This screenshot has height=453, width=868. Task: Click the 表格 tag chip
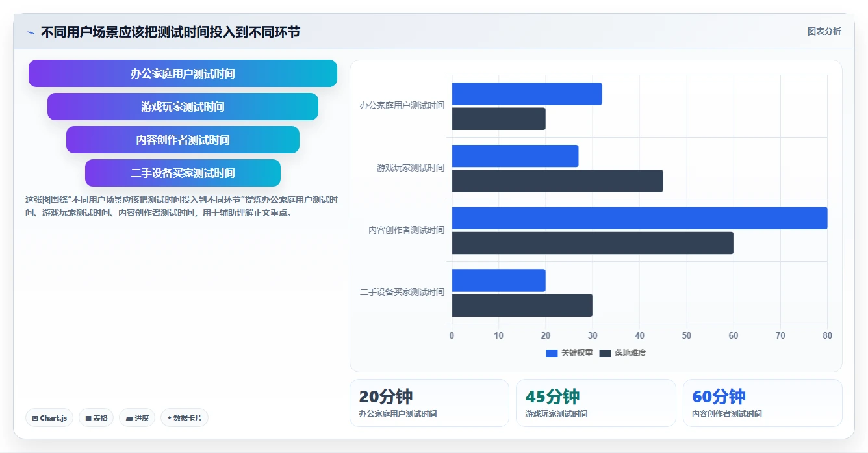click(x=96, y=418)
